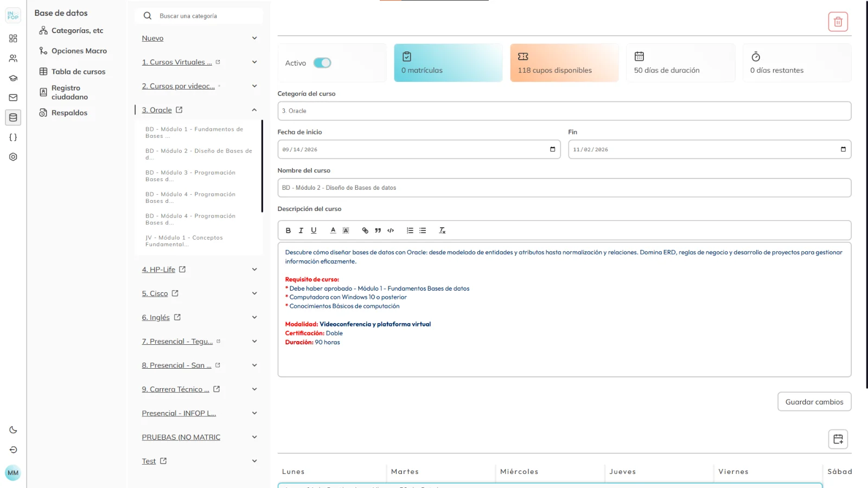868x488 pixels.
Task: Click the Nombre del curso input field
Action: pos(564,188)
